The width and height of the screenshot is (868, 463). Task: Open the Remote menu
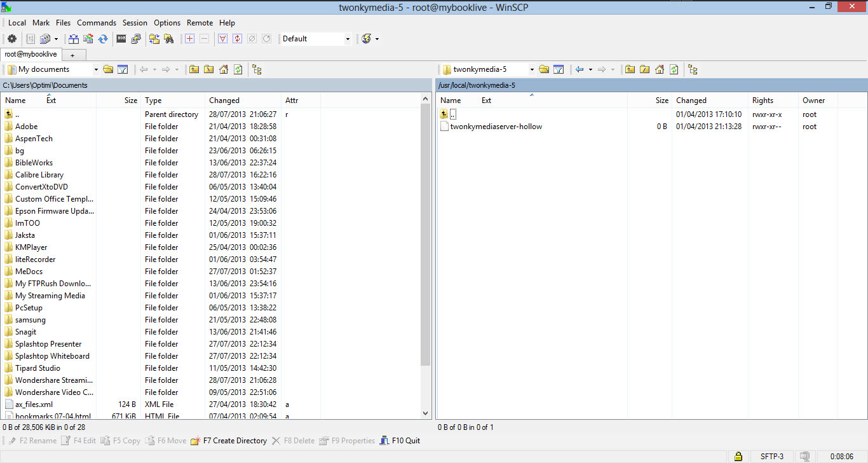pos(200,23)
